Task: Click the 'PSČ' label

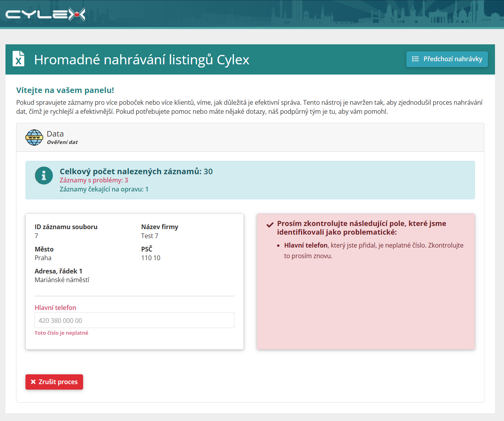Action: coord(147,249)
